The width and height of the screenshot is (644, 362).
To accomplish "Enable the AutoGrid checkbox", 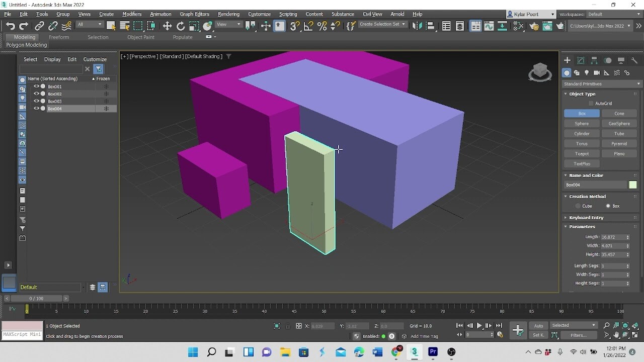I will tap(591, 104).
